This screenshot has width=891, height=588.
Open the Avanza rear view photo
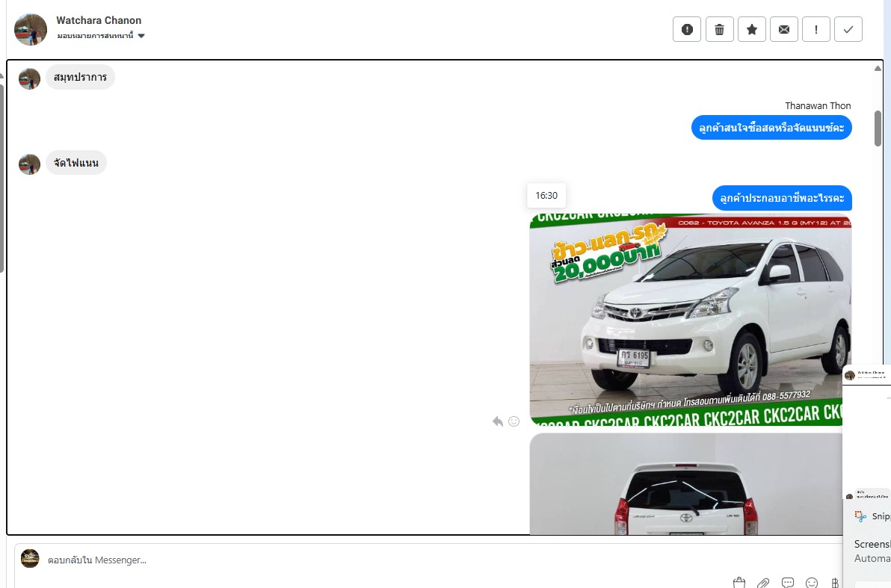pyautogui.click(x=686, y=483)
